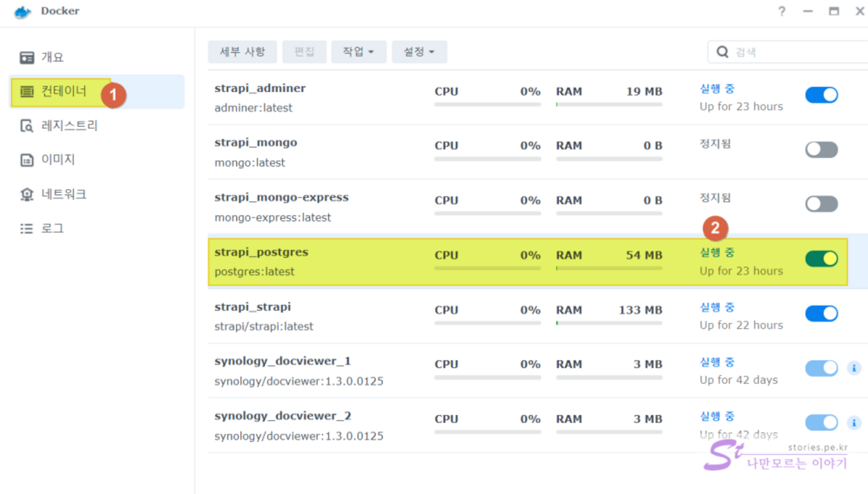The image size is (868, 494).
Task: Click the 이미지 image icon in sidebar
Action: point(27,160)
